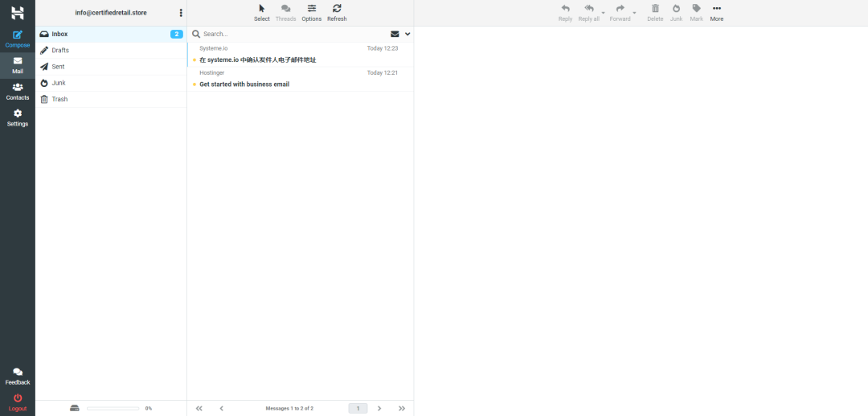Screen dimensions: 868x416
Task: Open 'Get started with business email' message
Action: point(301,79)
